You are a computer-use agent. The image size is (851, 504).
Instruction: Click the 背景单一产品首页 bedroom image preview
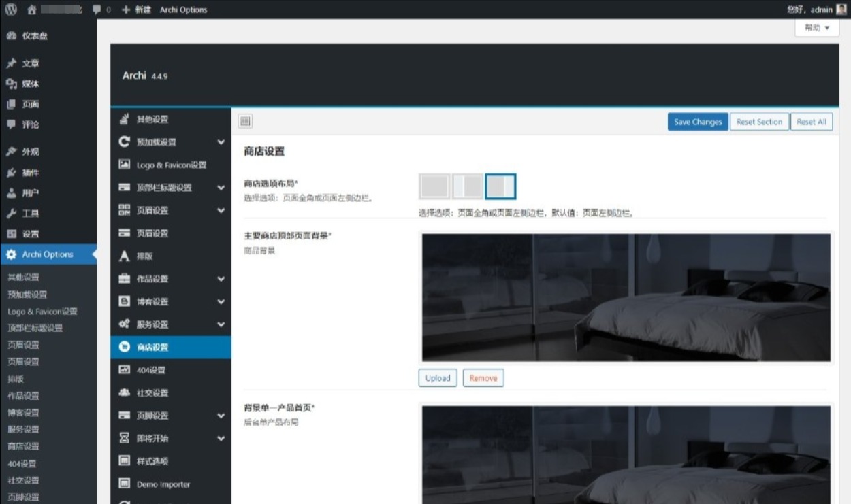coord(626,455)
